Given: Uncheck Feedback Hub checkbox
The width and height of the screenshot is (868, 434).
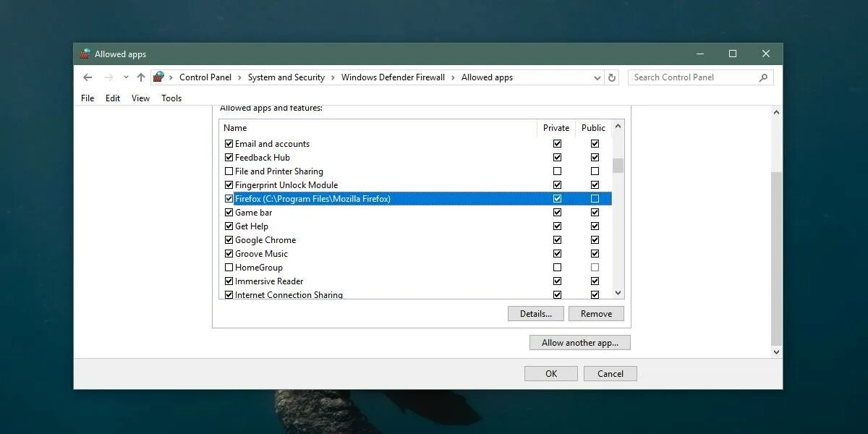Looking at the screenshot, I should click(x=229, y=158).
